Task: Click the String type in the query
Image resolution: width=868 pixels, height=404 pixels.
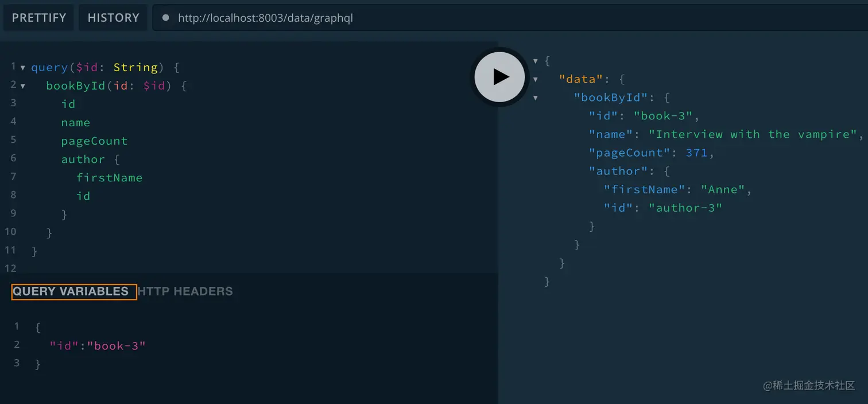Action: (x=135, y=68)
